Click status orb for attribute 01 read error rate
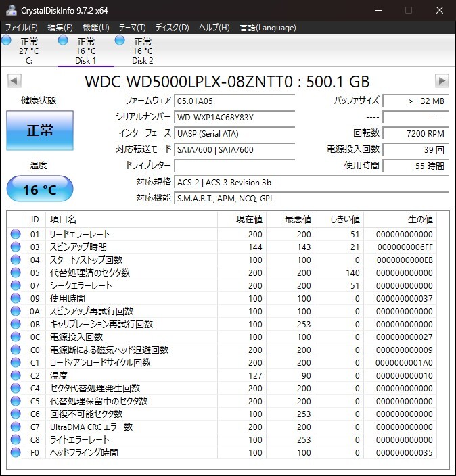Viewport: 456px width, 476px height. coord(16,235)
